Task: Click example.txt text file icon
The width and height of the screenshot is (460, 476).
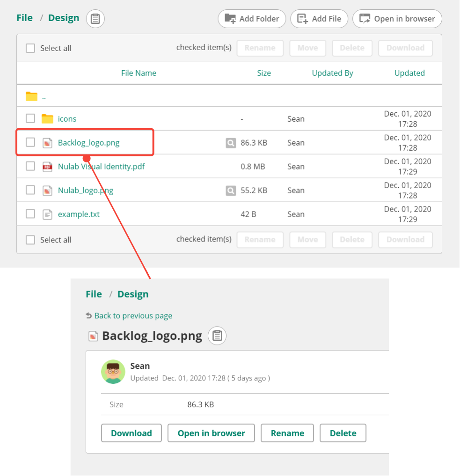Action: pyautogui.click(x=47, y=214)
